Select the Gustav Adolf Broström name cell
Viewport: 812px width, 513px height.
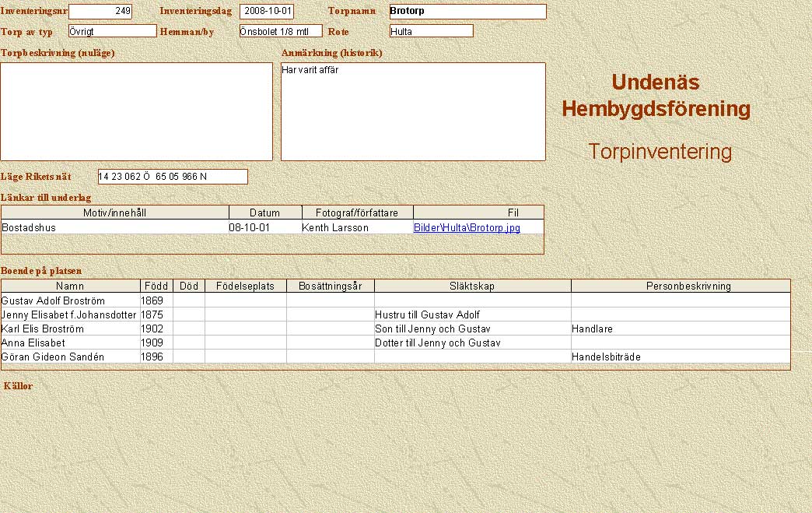(x=70, y=300)
